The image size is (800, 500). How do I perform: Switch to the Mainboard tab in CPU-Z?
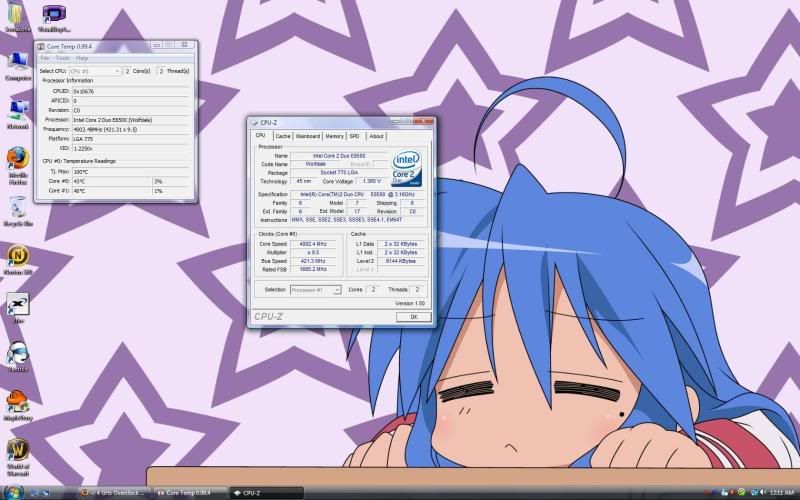click(308, 136)
